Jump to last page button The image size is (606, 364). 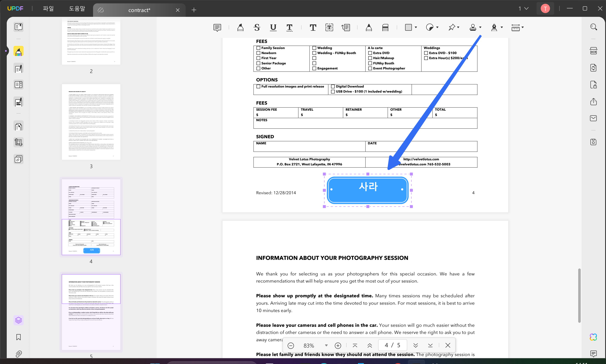430,345
